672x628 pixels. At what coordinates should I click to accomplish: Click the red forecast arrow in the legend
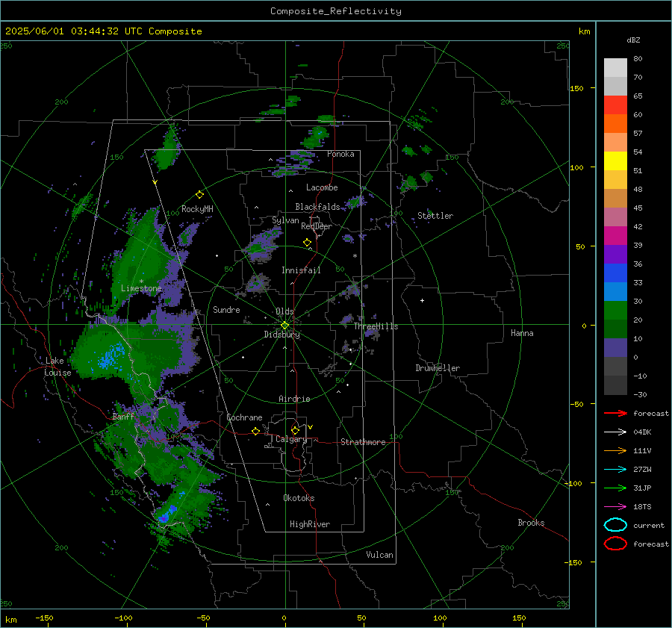[615, 413]
